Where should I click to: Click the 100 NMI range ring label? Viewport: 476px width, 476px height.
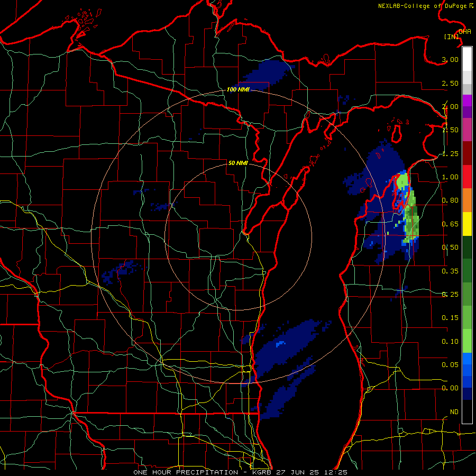[239, 90]
